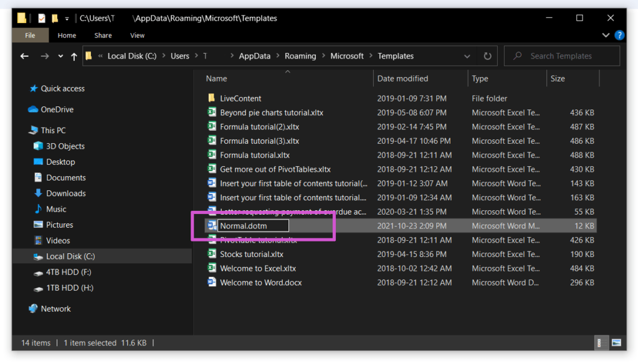The image size is (638, 364).
Task: Click the LiveContent folder icon
Action: coord(212,98)
